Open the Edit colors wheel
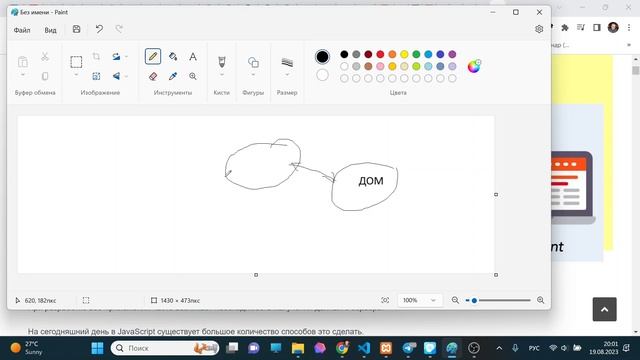The height and width of the screenshot is (360, 640). coord(474,66)
